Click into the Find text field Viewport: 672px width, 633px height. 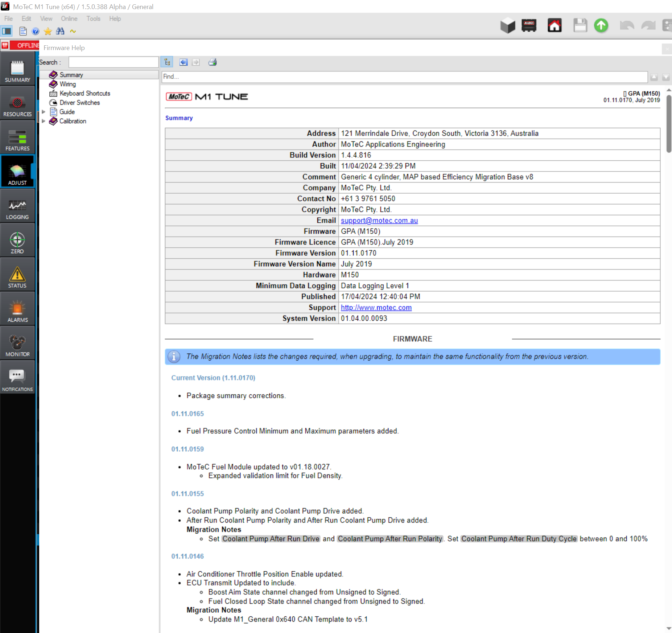pyautogui.click(x=404, y=77)
